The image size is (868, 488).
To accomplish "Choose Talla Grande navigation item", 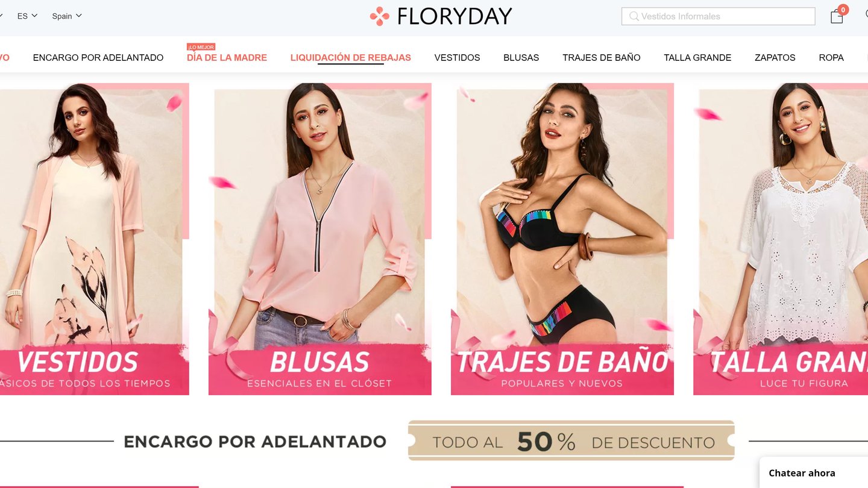I will tap(697, 58).
